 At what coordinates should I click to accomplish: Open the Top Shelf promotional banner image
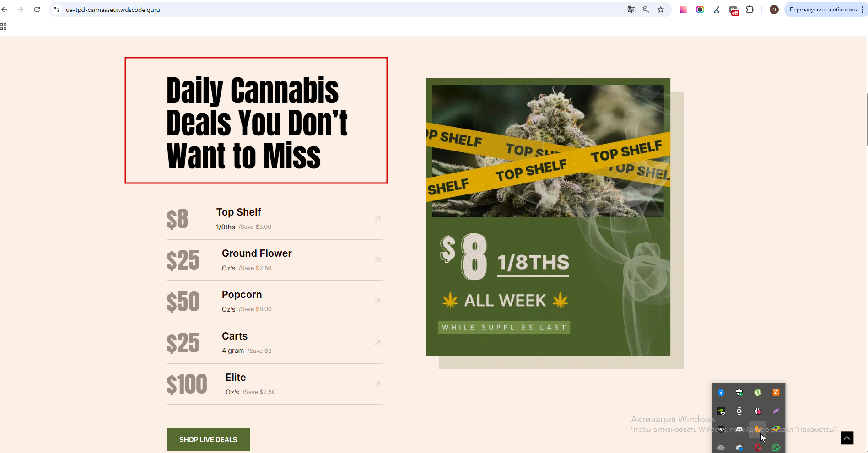click(x=548, y=217)
